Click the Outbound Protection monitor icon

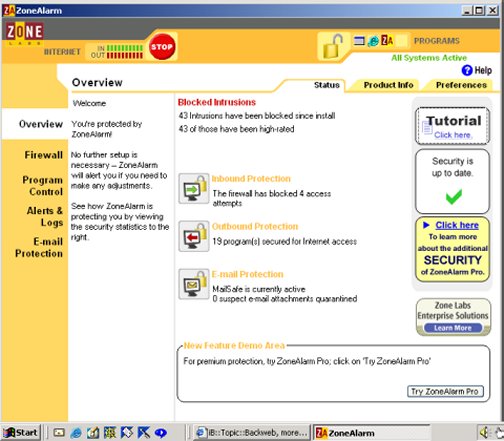(194, 236)
